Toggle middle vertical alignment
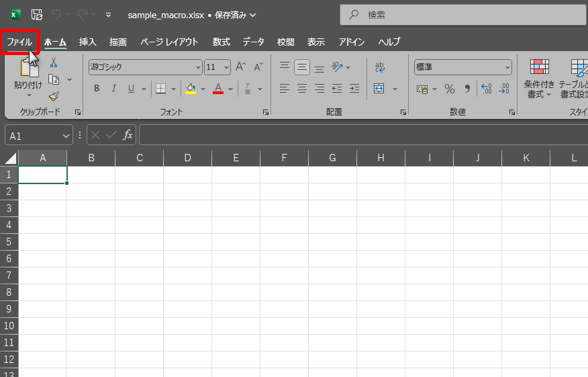This screenshot has width=588, height=377. point(302,67)
